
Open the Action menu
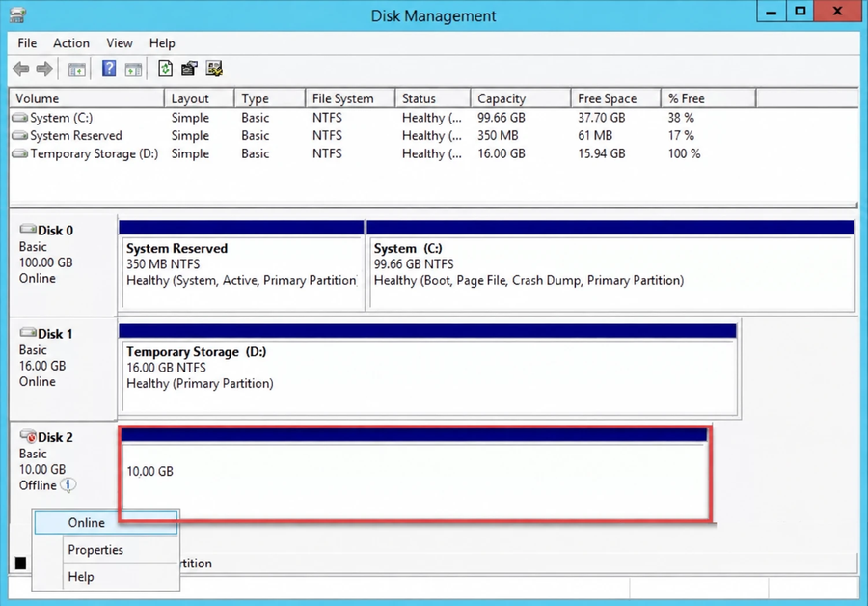click(x=70, y=43)
